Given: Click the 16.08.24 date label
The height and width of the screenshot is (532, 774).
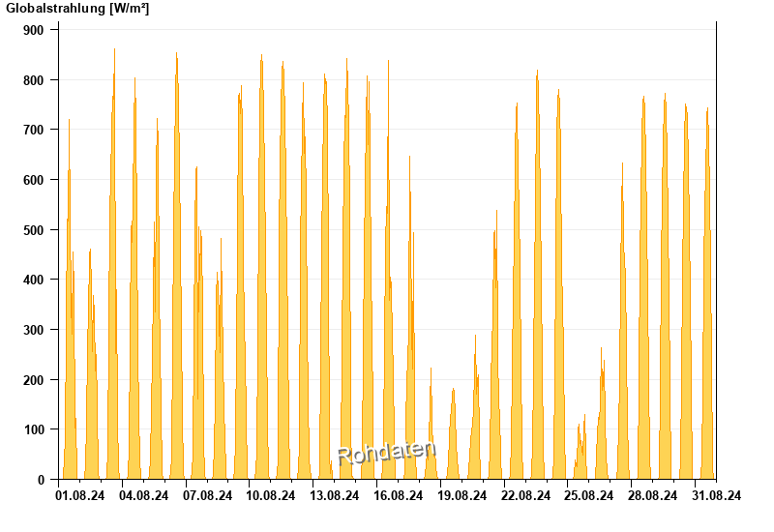Looking at the screenshot, I should tap(399, 496).
